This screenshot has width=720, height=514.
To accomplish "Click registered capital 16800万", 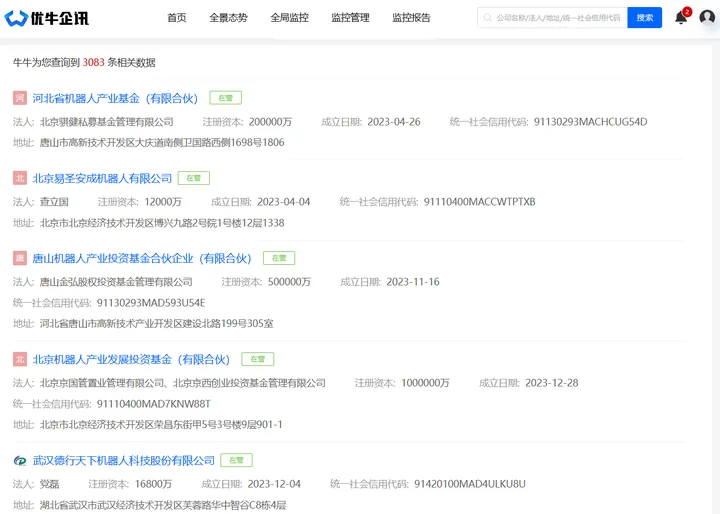I will point(154,484).
